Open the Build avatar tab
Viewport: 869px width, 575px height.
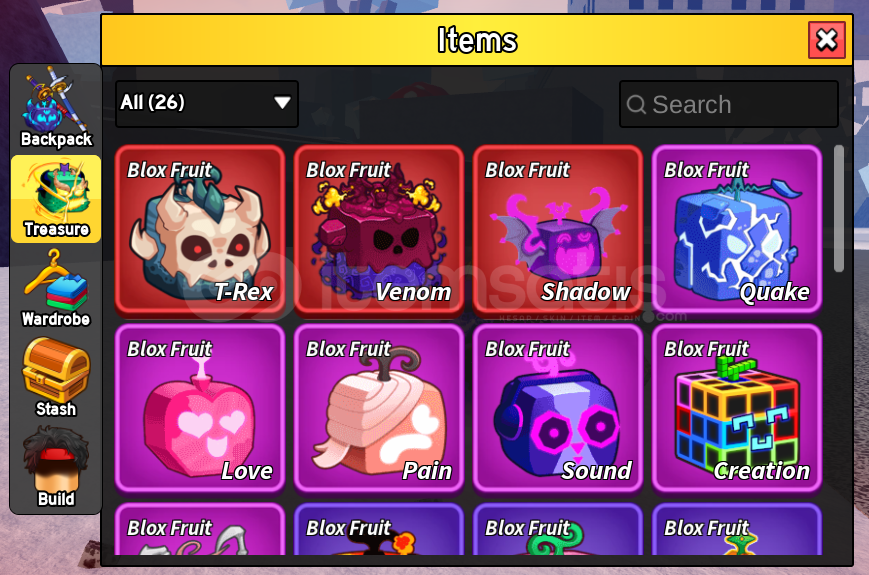point(56,468)
